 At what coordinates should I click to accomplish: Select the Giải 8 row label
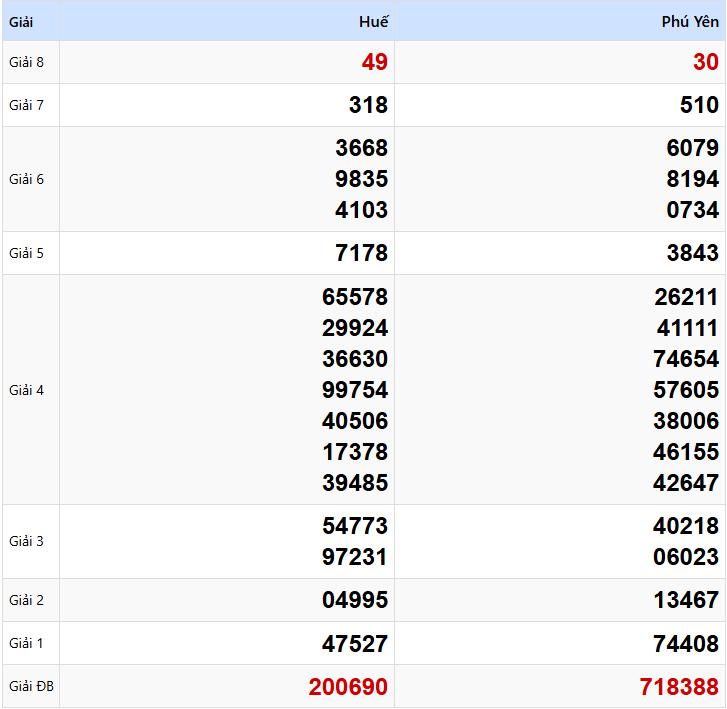26,62
